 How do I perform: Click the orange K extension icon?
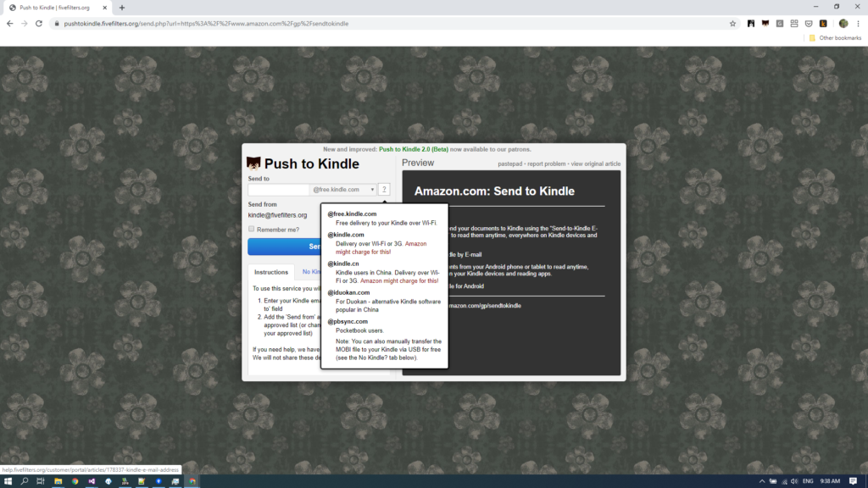823,24
